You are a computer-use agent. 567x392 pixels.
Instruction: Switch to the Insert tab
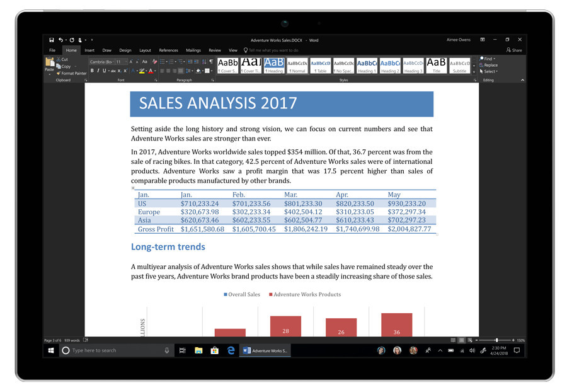tap(89, 50)
